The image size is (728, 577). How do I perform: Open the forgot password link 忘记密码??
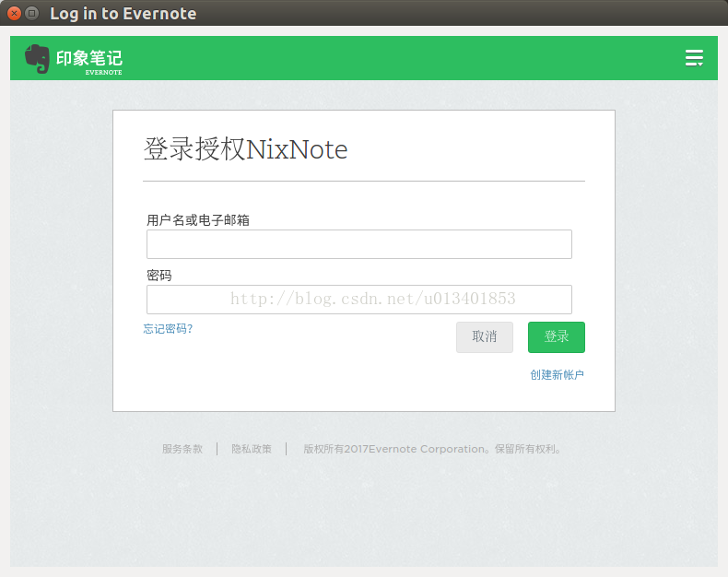click(x=168, y=329)
